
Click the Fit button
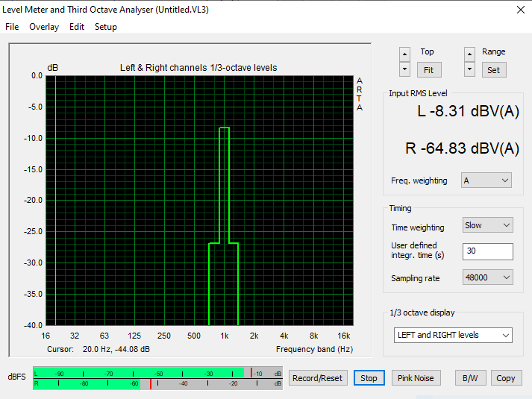pyautogui.click(x=428, y=69)
